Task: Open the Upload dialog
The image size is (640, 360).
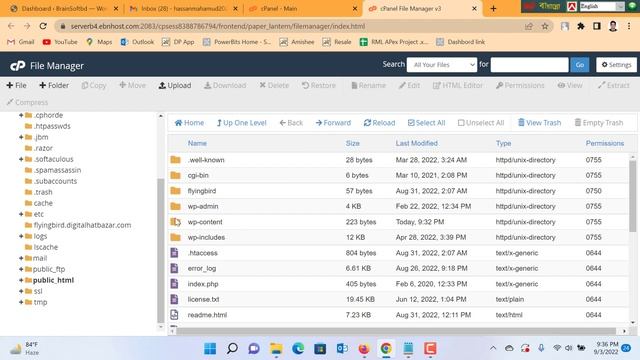Action: (175, 85)
